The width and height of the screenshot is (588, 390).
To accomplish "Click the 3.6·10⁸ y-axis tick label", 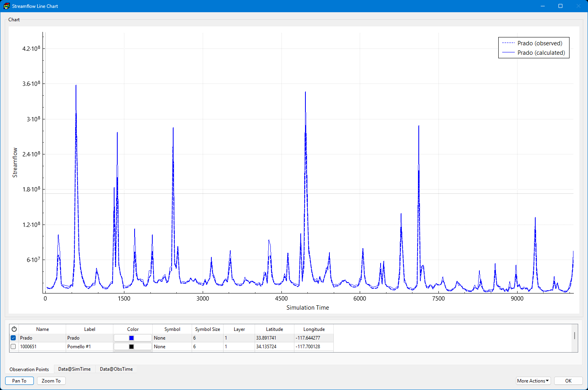I will [31, 84].
